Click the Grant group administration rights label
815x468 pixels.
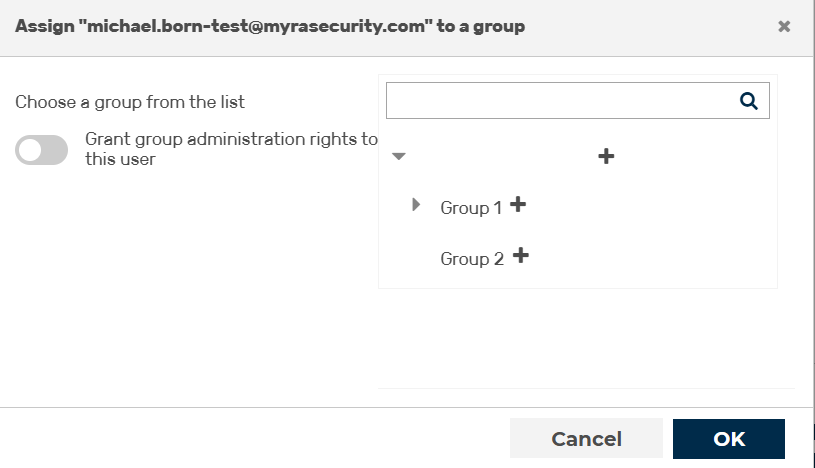231,149
